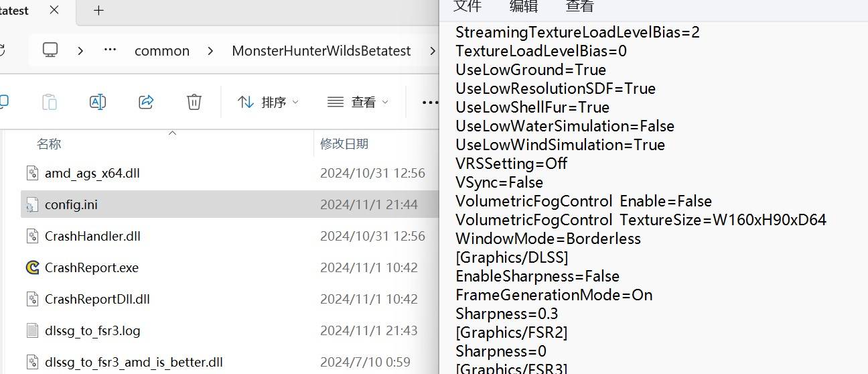Select the dlssg_to_fsr3.log file

pos(92,330)
